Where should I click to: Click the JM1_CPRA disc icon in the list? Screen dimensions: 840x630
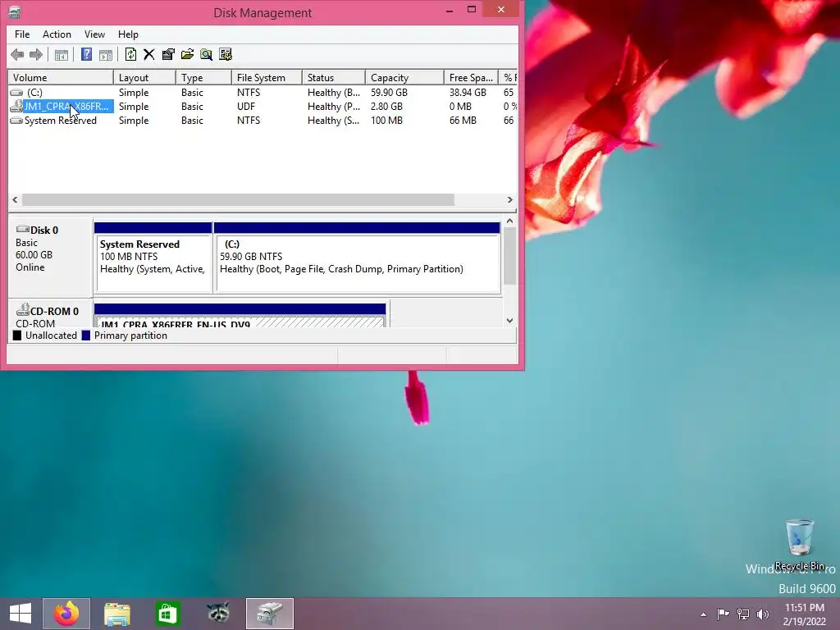(x=16, y=107)
